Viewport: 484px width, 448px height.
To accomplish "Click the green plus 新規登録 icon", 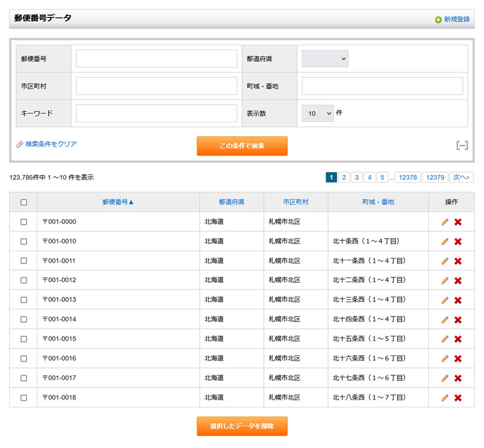I will click(438, 19).
